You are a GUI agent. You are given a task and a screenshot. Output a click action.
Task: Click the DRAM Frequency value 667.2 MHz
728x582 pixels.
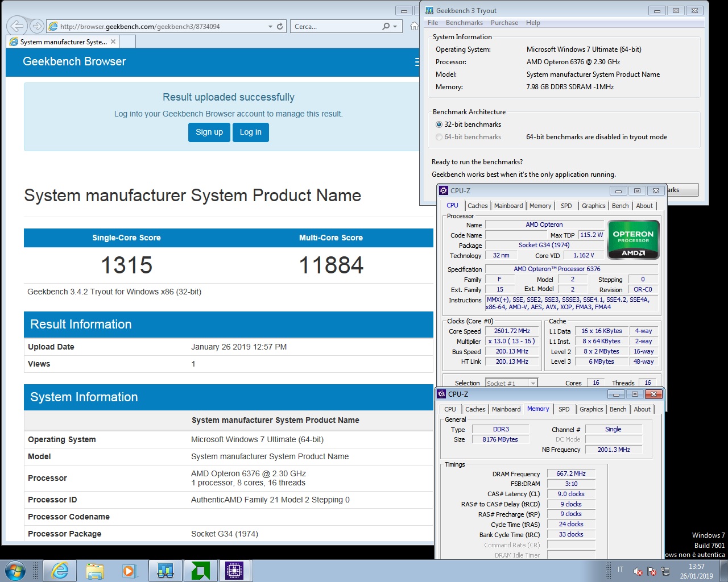pyautogui.click(x=571, y=473)
